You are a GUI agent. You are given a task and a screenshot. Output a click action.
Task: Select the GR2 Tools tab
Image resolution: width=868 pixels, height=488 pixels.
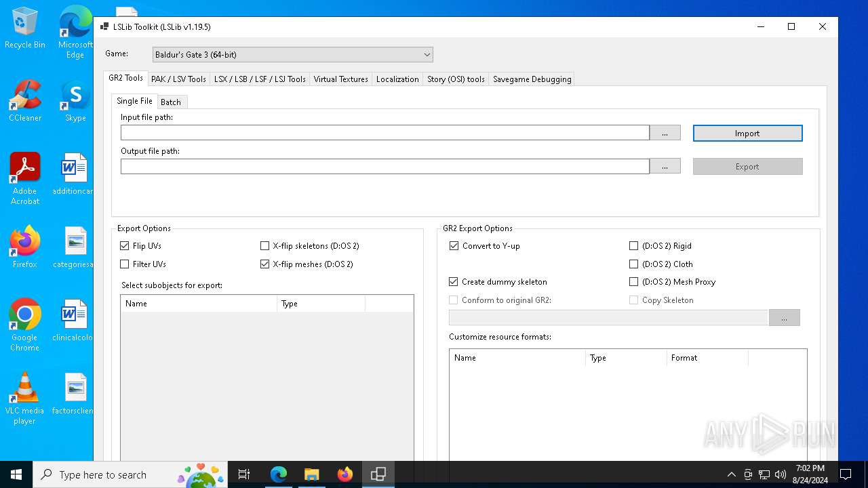coord(125,78)
